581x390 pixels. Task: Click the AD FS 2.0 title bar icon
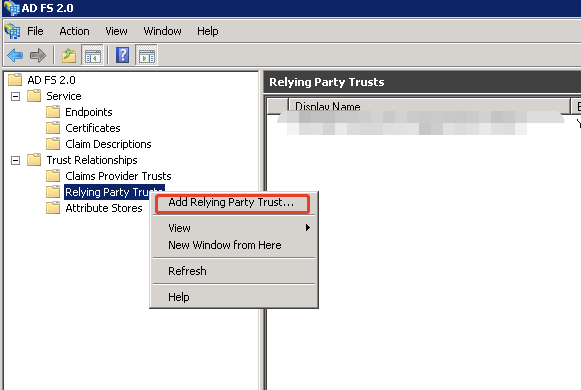click(x=11, y=8)
